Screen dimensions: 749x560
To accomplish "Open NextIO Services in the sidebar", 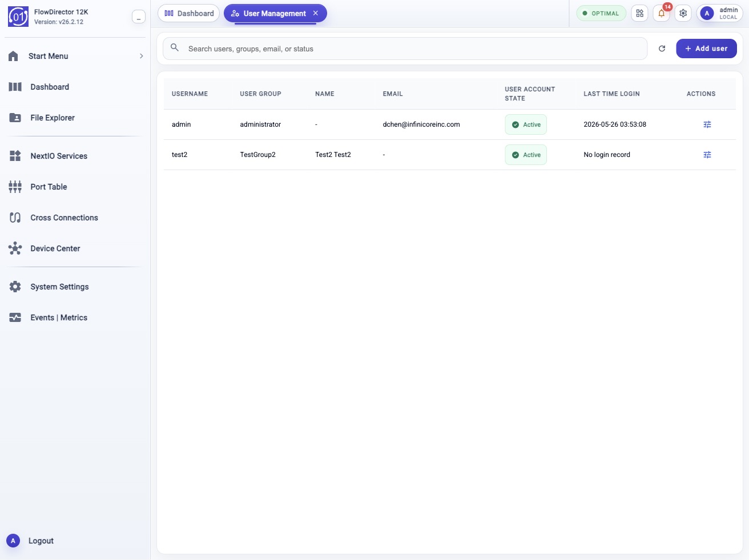I will (x=75, y=156).
